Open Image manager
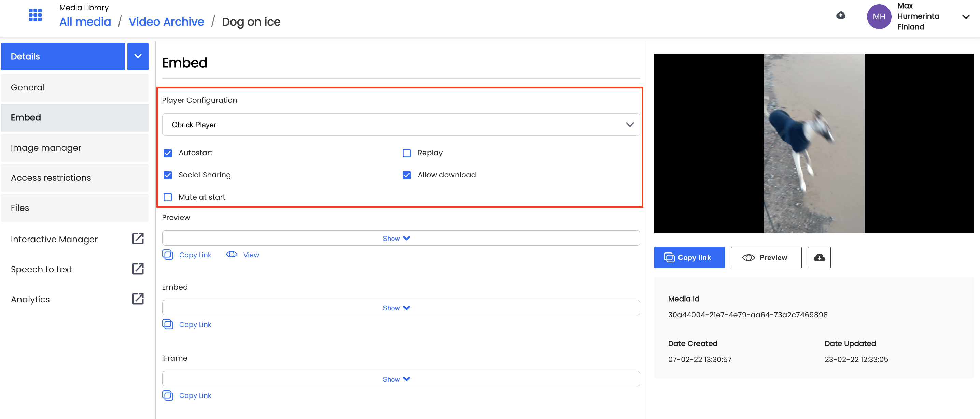The width and height of the screenshot is (980, 419). coord(74,147)
